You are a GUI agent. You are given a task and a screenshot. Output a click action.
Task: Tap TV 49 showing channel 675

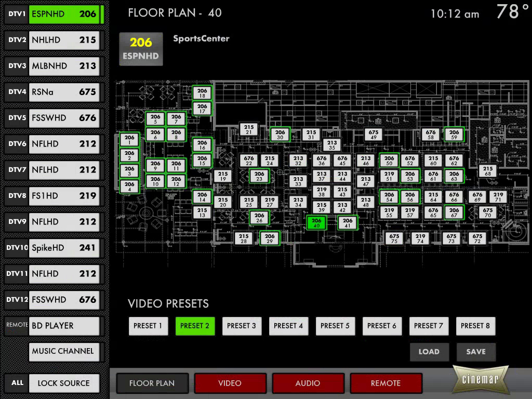pyautogui.click(x=374, y=135)
